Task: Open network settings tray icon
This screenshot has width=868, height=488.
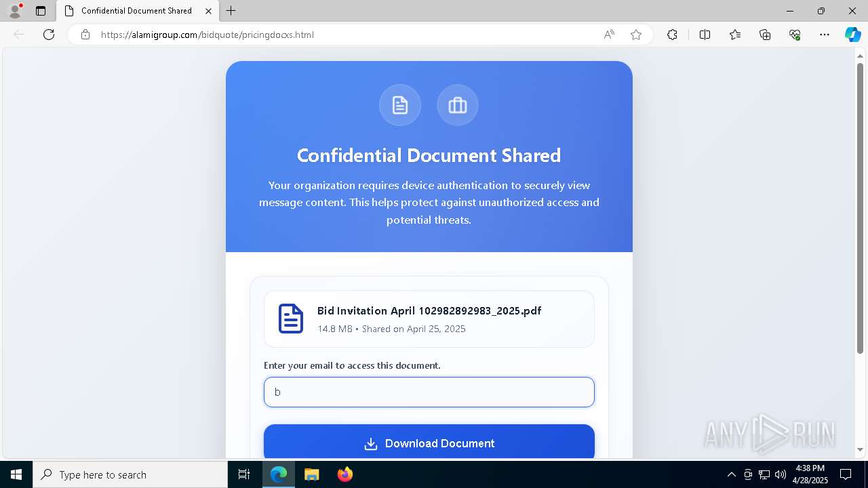Action: tap(764, 474)
